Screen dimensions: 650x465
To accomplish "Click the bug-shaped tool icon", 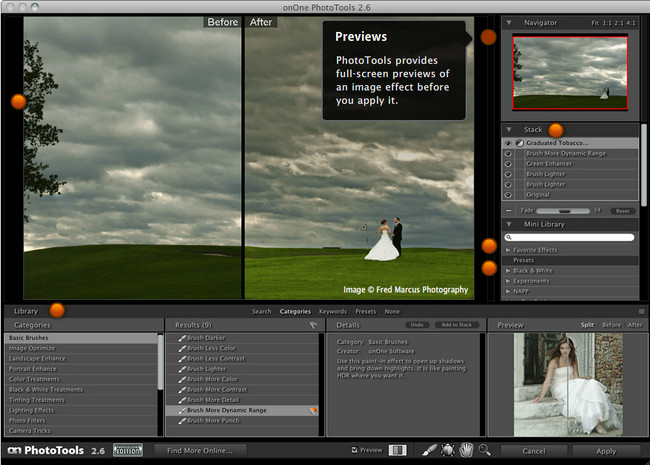I will click(x=447, y=451).
